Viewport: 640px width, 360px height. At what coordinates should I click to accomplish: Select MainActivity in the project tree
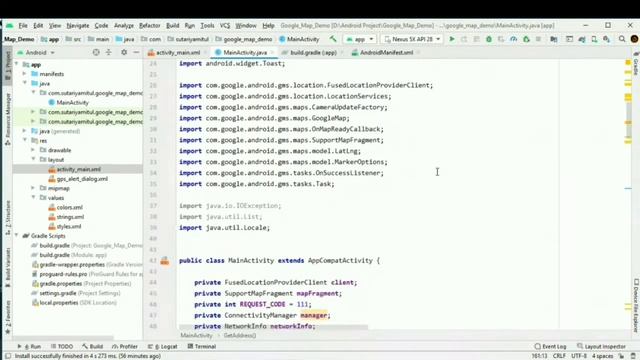click(x=72, y=102)
